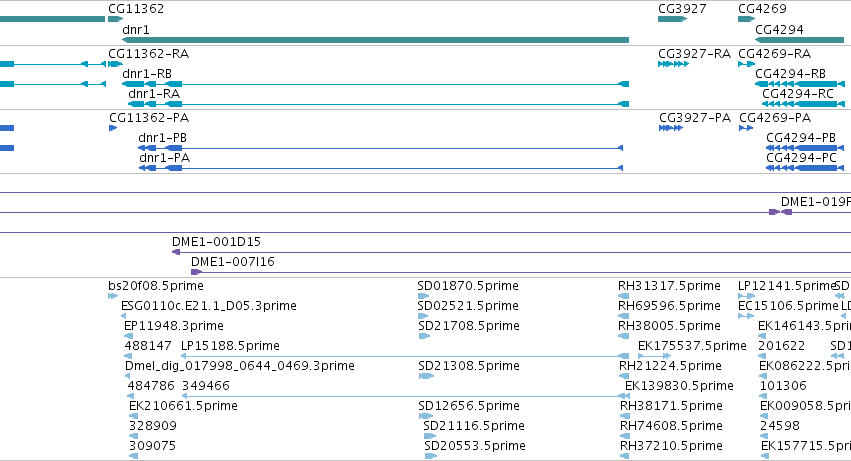Select the DME1-007I16 clone marker

click(x=196, y=272)
